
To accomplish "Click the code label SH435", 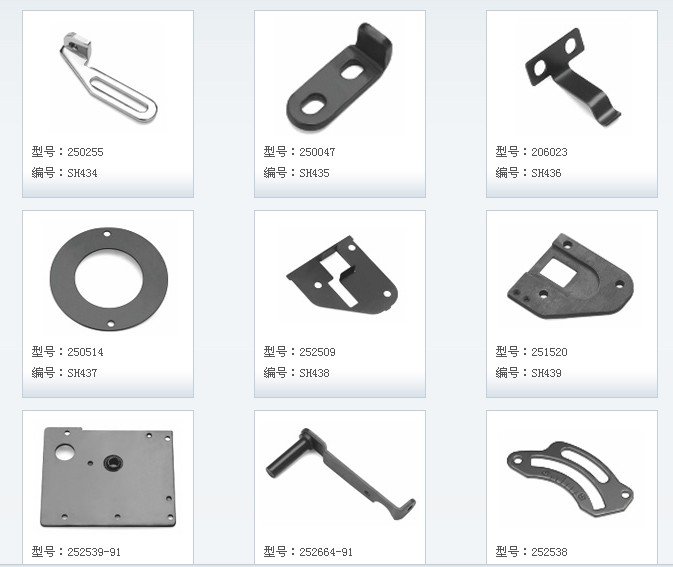I will coord(314,173).
